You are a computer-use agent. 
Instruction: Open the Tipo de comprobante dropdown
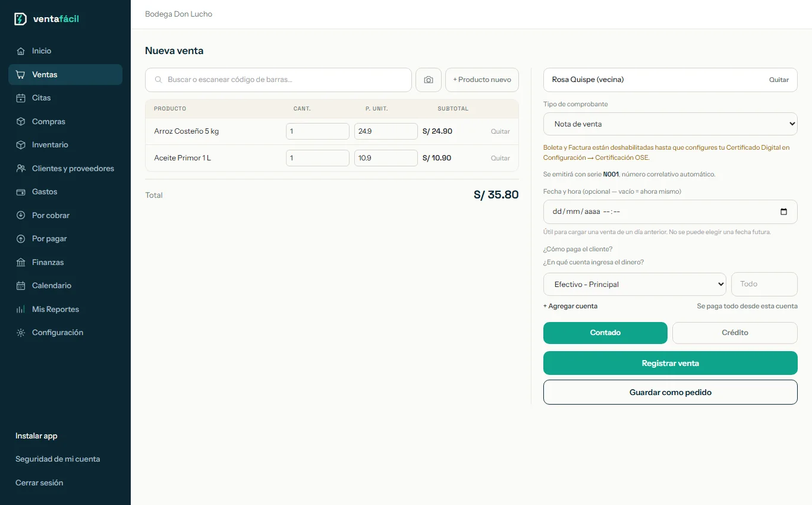point(671,124)
